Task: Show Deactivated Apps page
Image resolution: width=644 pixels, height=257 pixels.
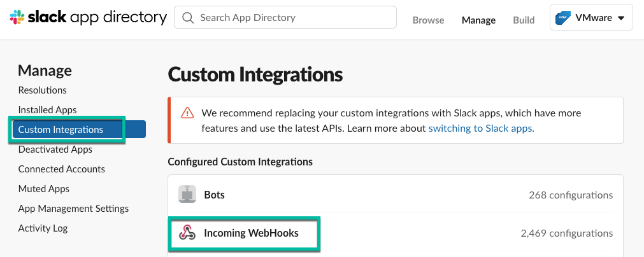Action: click(55, 149)
